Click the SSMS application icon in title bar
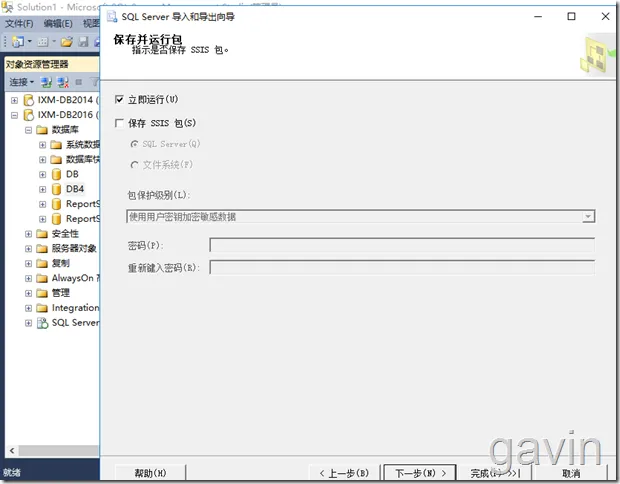Screen dimensions: 620x484 (8, 7)
